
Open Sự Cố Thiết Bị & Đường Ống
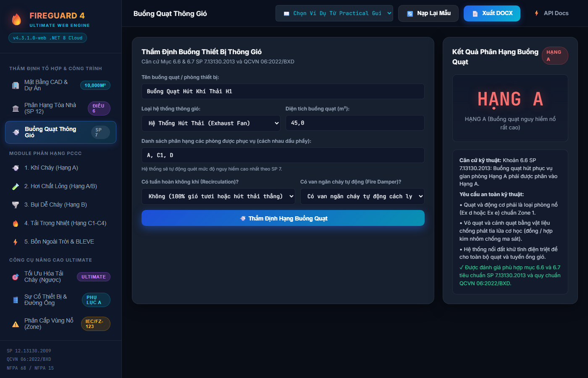[60, 300]
